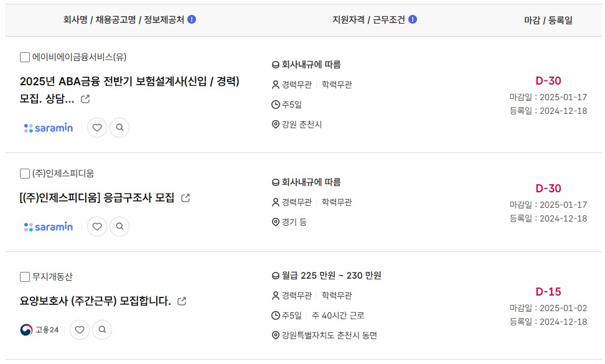Favorite the ABA금융 보험설계사 posting with heart
605x364 pixels.
pos(97,128)
